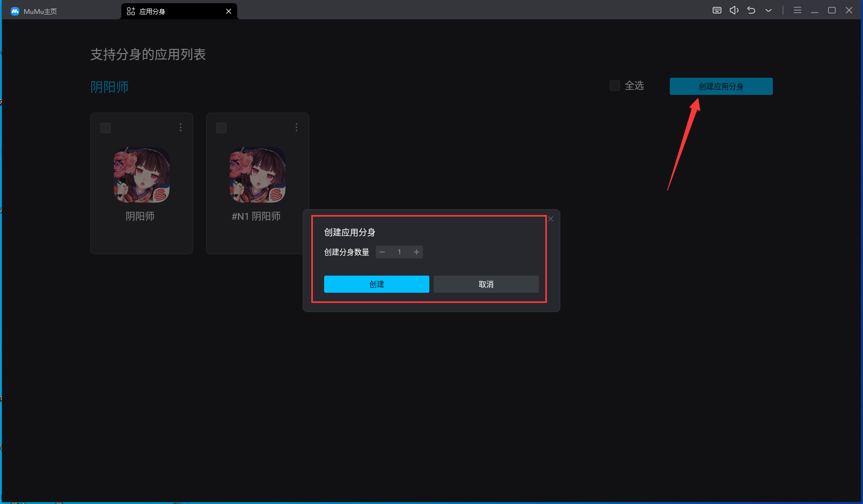This screenshot has height=504, width=863.
Task: Open more options on 阴阳师 card
Action: click(180, 128)
